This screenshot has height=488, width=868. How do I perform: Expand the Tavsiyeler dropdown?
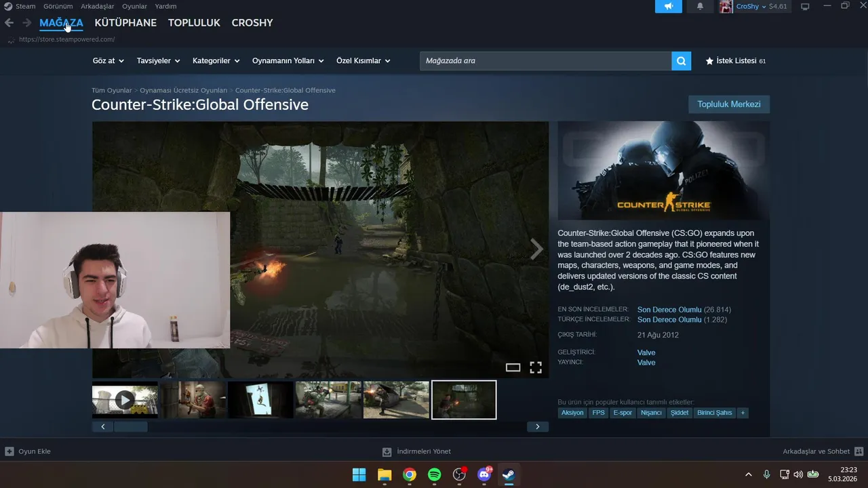[158, 61]
